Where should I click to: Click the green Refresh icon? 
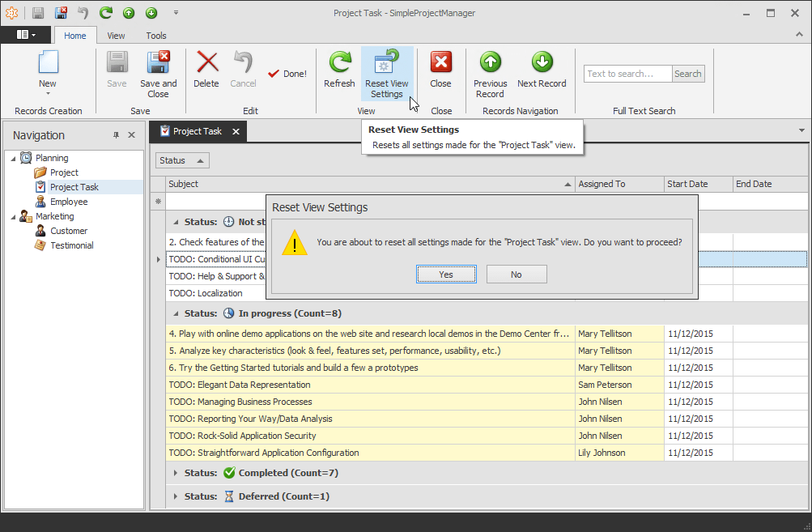[x=339, y=63]
